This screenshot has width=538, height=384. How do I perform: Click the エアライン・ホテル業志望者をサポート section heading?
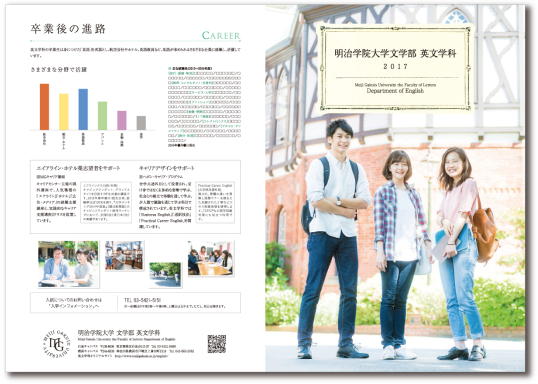(x=78, y=168)
